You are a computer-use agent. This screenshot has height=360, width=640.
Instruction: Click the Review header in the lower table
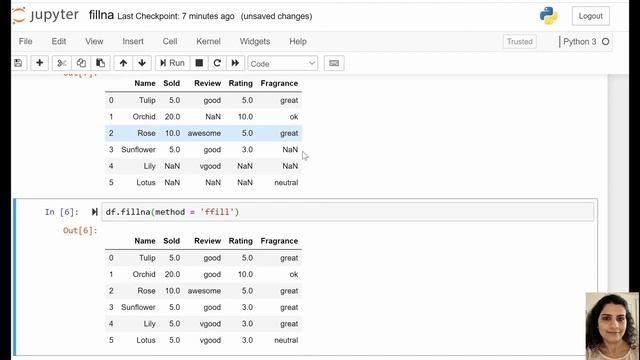coord(207,241)
